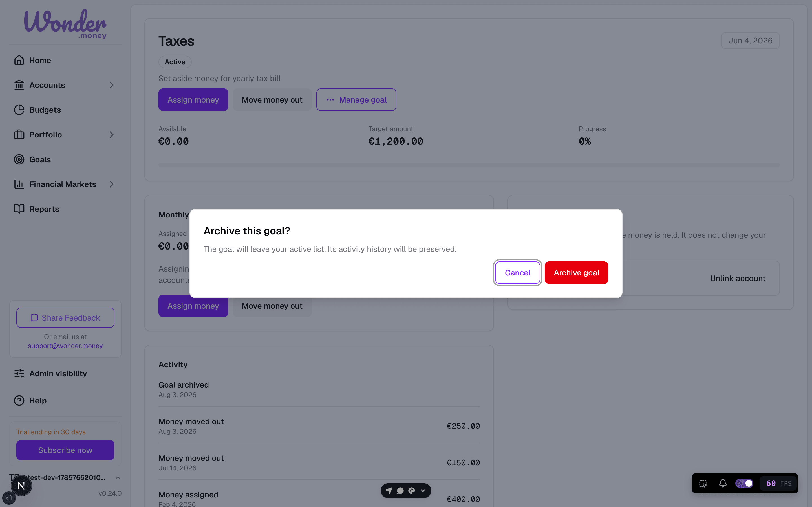Open the support@wonder.money email link
The width and height of the screenshot is (812, 507).
[x=65, y=346]
